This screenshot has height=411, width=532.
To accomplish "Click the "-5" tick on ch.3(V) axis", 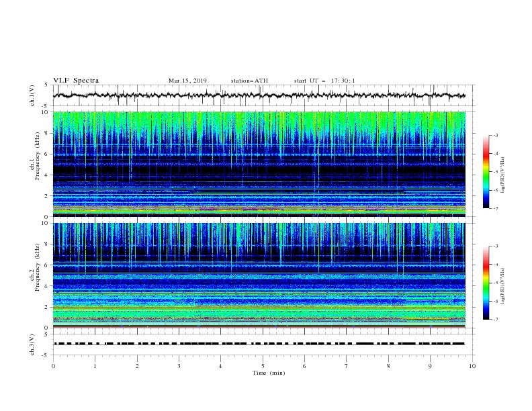I will click(x=46, y=355).
